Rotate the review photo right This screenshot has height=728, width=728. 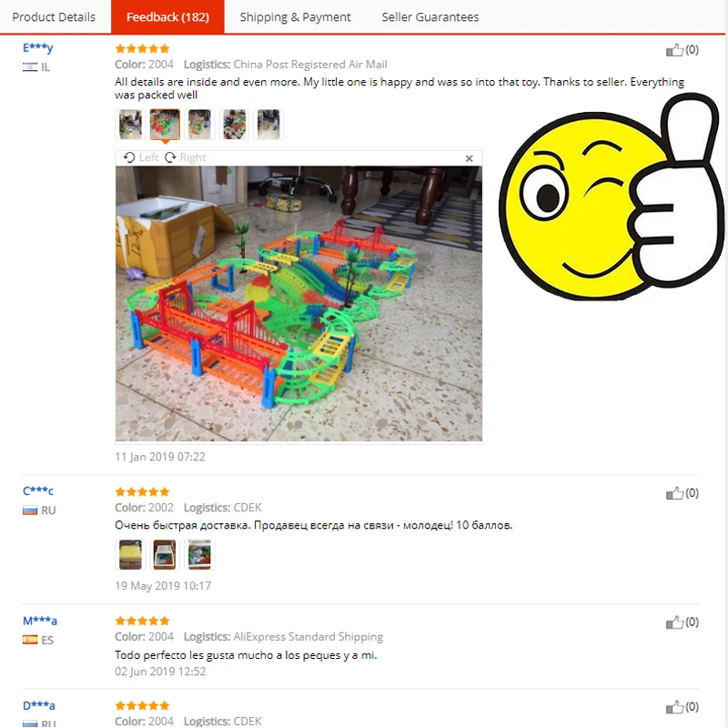186,157
